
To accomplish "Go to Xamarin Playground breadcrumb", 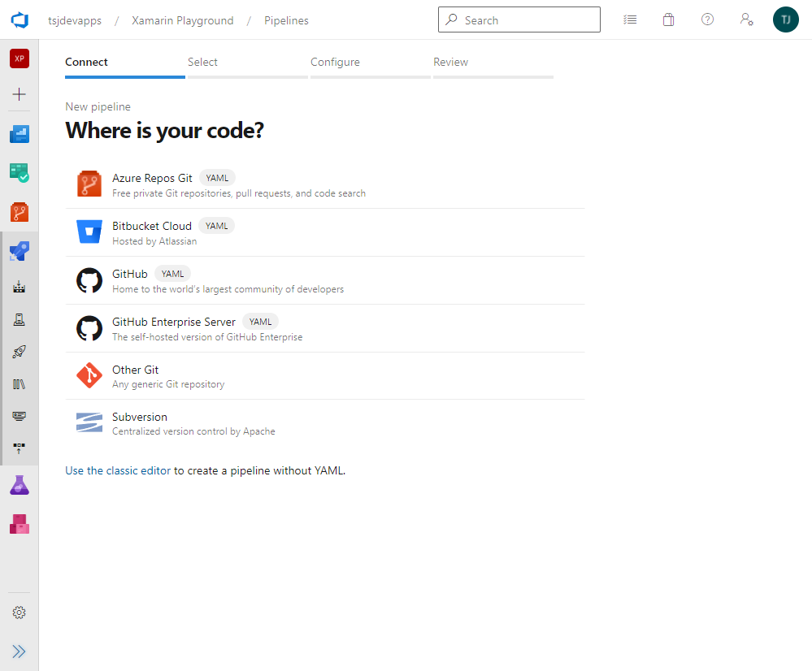I will [182, 20].
